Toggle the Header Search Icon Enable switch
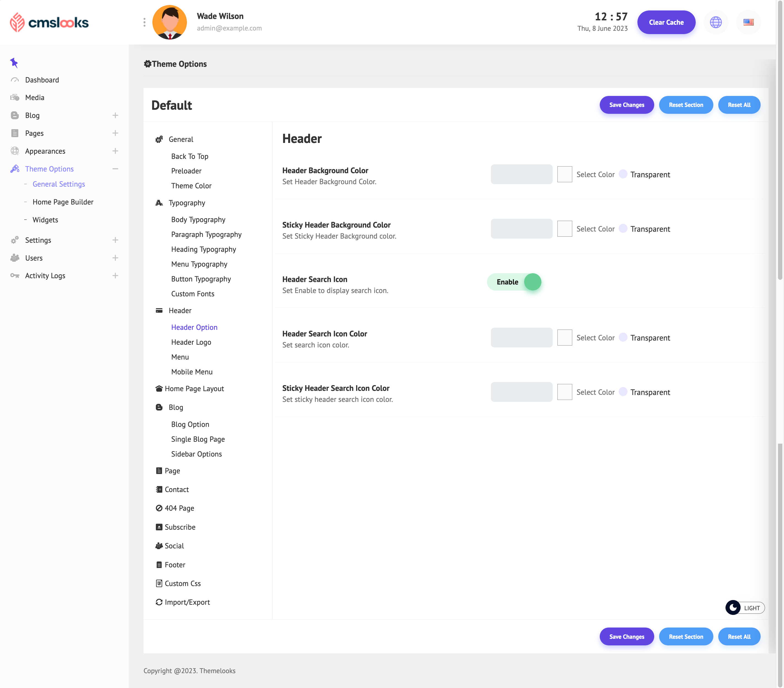Image resolution: width=784 pixels, height=688 pixels. (x=514, y=282)
